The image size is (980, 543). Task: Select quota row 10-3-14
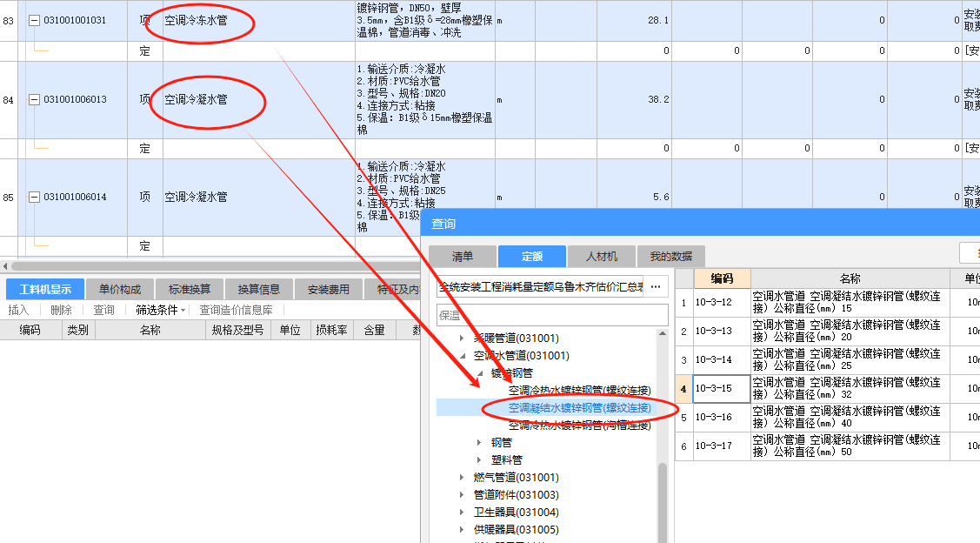[x=828, y=360]
